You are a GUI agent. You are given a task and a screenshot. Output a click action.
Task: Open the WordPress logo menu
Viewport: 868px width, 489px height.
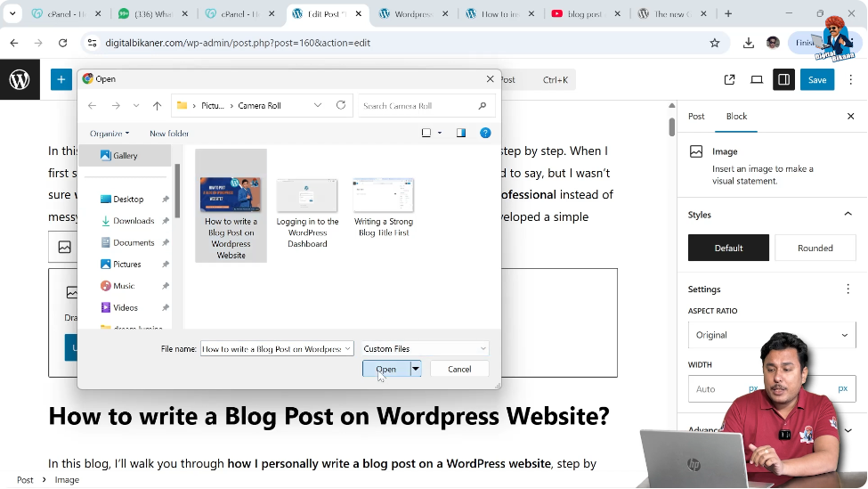click(x=20, y=80)
